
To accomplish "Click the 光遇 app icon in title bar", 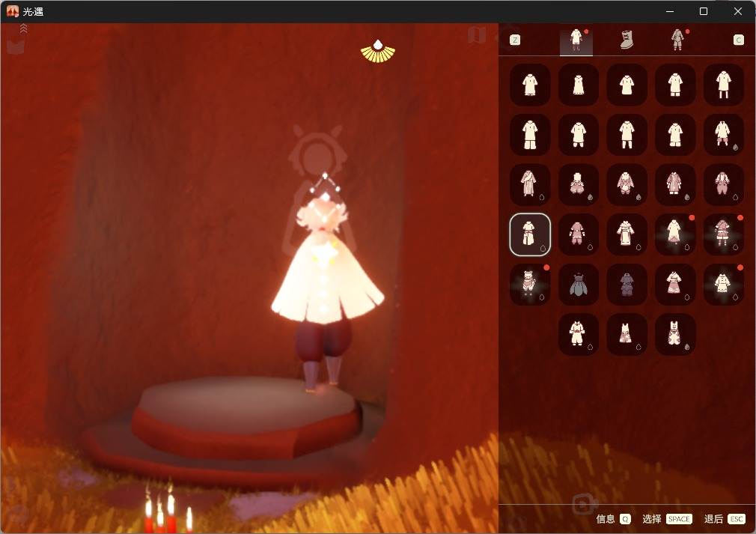I will tap(13, 11).
